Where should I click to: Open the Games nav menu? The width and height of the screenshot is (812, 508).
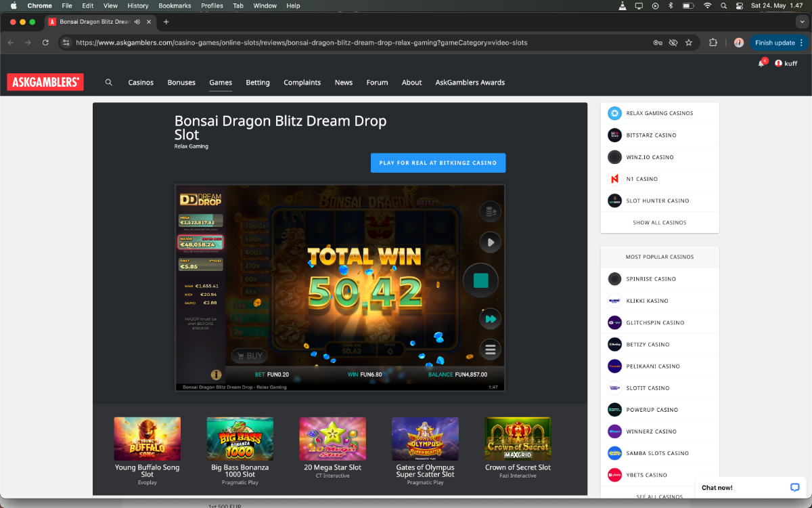[x=221, y=83]
